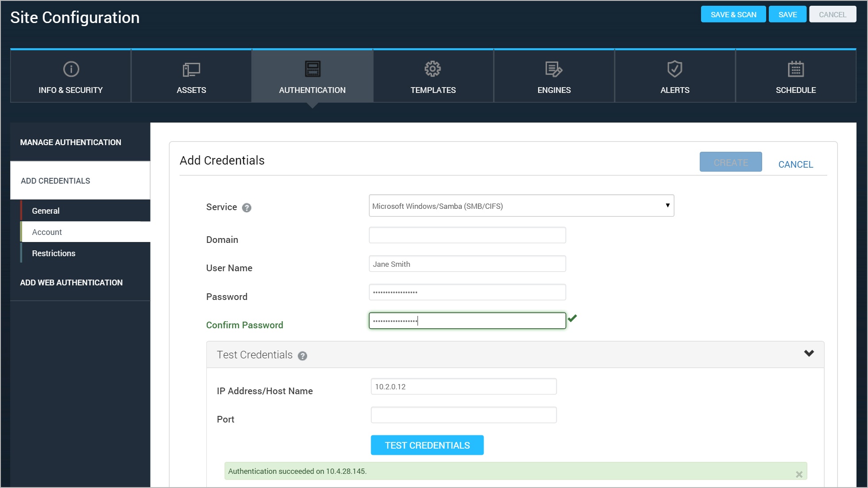Click the Service help question mark
Viewport: 868px width, 488px height.
click(x=247, y=207)
